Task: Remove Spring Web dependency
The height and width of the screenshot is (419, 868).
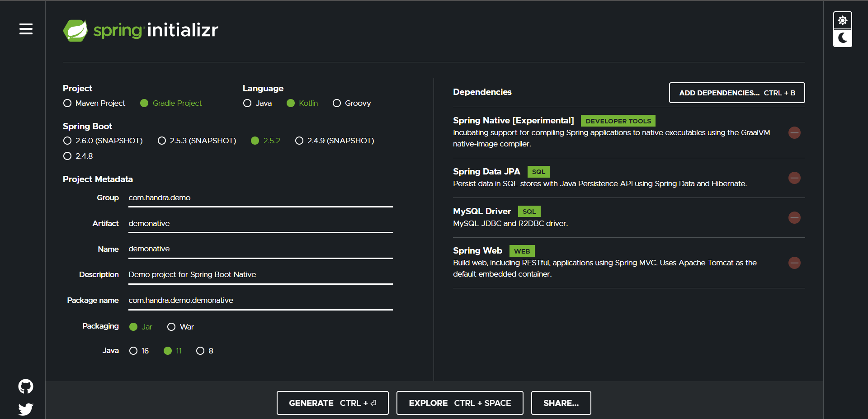Action: [794, 263]
